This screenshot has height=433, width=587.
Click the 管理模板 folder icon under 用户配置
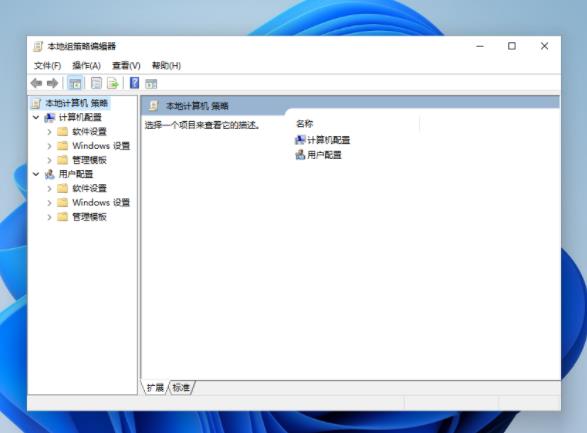pos(63,217)
